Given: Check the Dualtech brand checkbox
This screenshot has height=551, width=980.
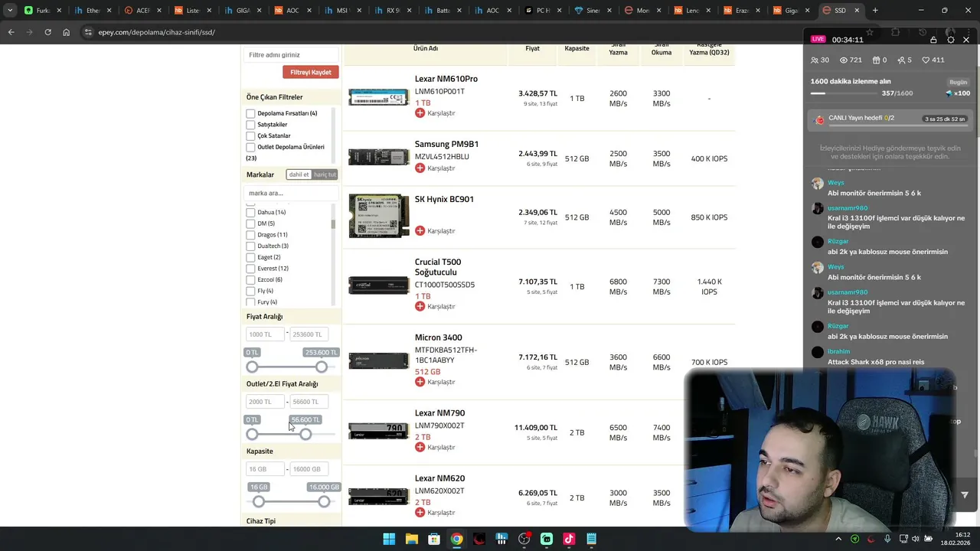Looking at the screenshot, I should pos(250,246).
